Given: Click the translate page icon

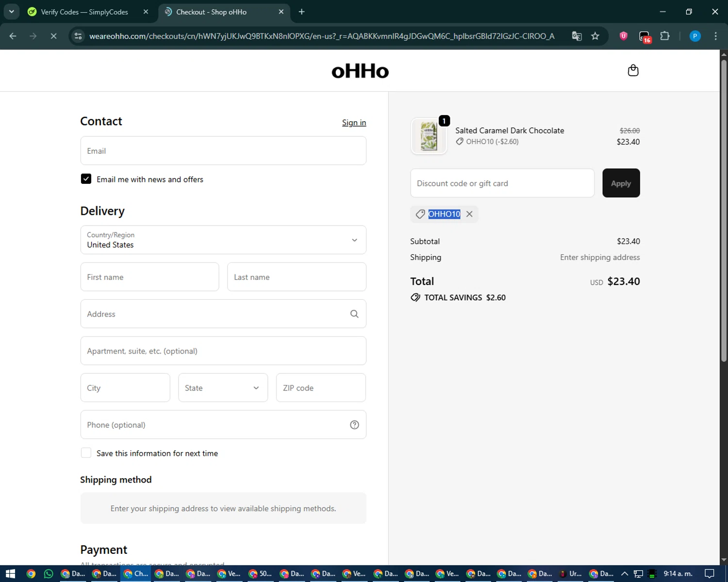Looking at the screenshot, I should tap(577, 36).
